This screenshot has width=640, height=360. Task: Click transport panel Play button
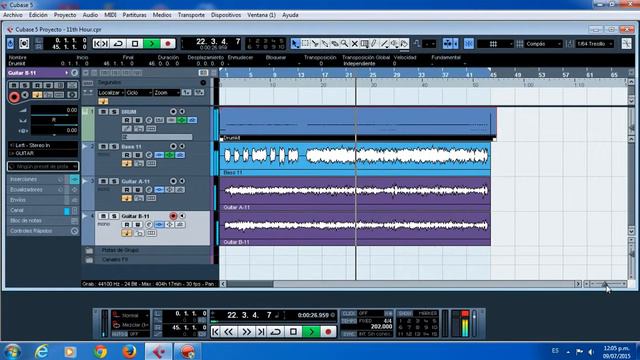(x=311, y=332)
